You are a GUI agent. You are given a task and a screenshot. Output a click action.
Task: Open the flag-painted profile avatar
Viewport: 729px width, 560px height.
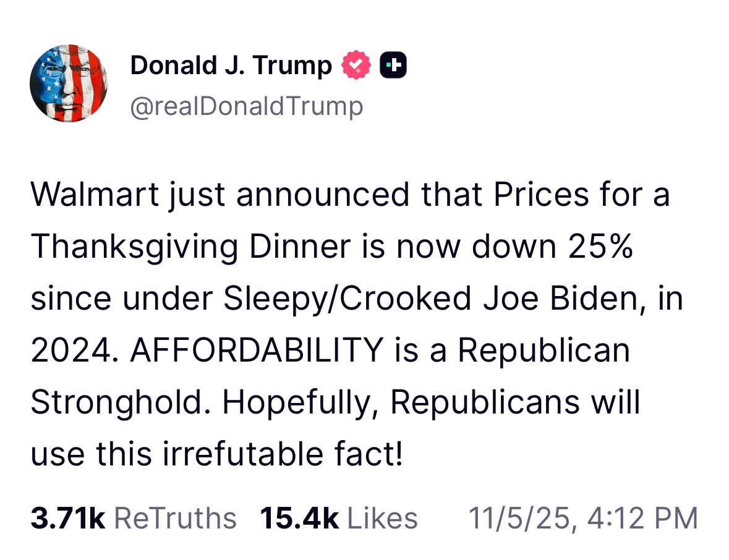tap(69, 83)
